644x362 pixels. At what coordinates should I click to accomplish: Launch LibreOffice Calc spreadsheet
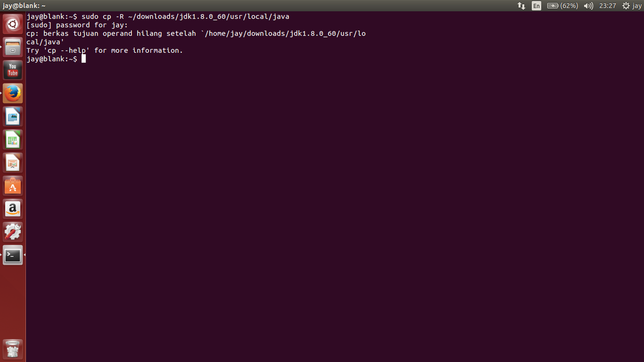pos(13,140)
